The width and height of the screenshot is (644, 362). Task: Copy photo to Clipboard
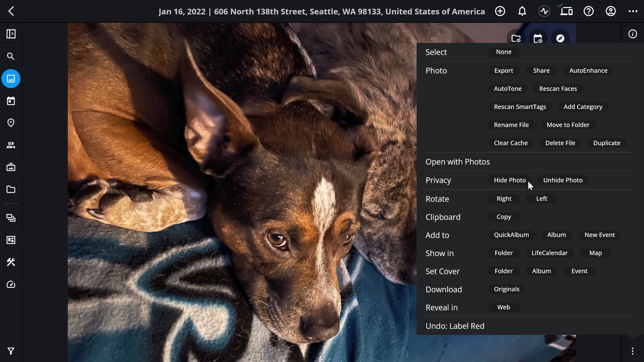pyautogui.click(x=504, y=217)
